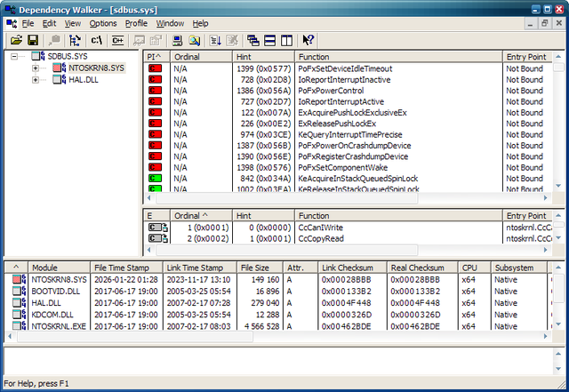Select HAL.DLL row in the module list
This screenshot has height=392, width=569.
point(277,303)
